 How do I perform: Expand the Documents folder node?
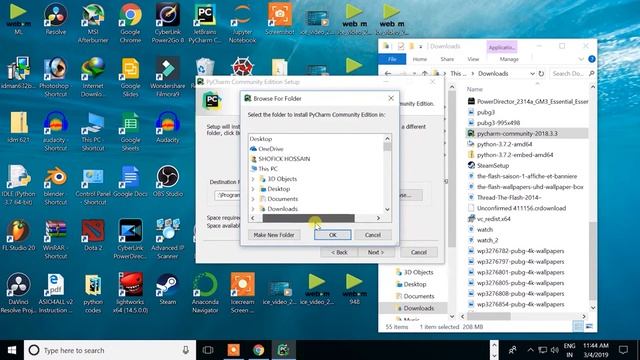click(253, 199)
